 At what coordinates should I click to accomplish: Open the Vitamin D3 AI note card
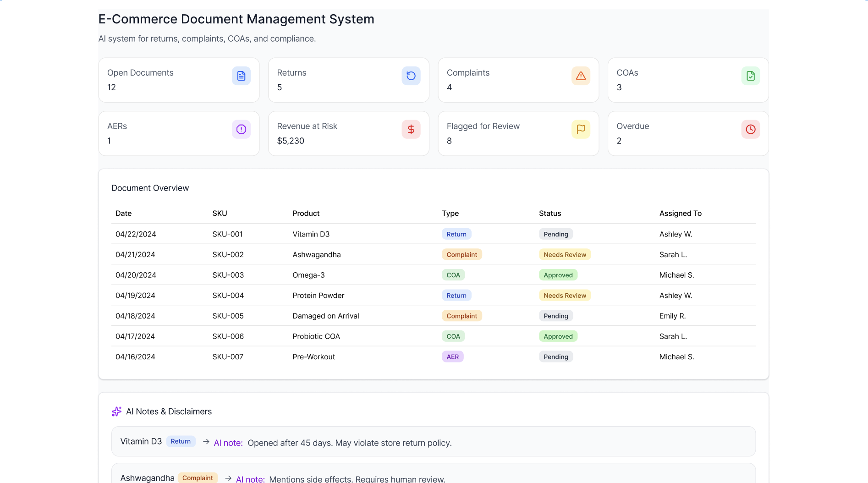[433, 442]
